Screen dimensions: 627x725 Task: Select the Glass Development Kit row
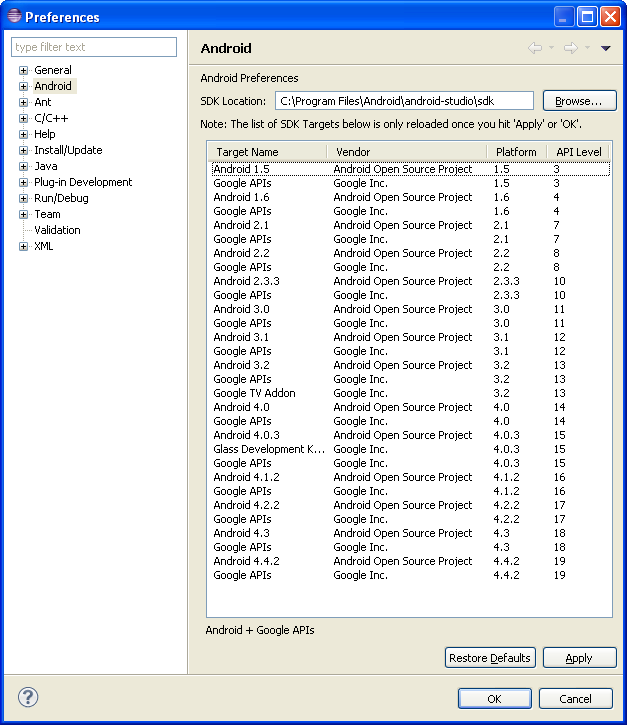[411, 449]
